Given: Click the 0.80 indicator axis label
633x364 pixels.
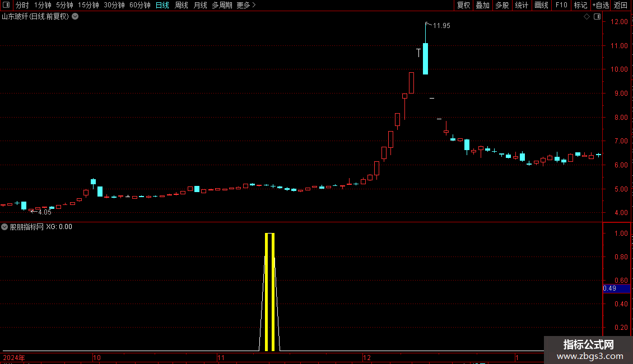Looking at the screenshot, I should coord(621,256).
